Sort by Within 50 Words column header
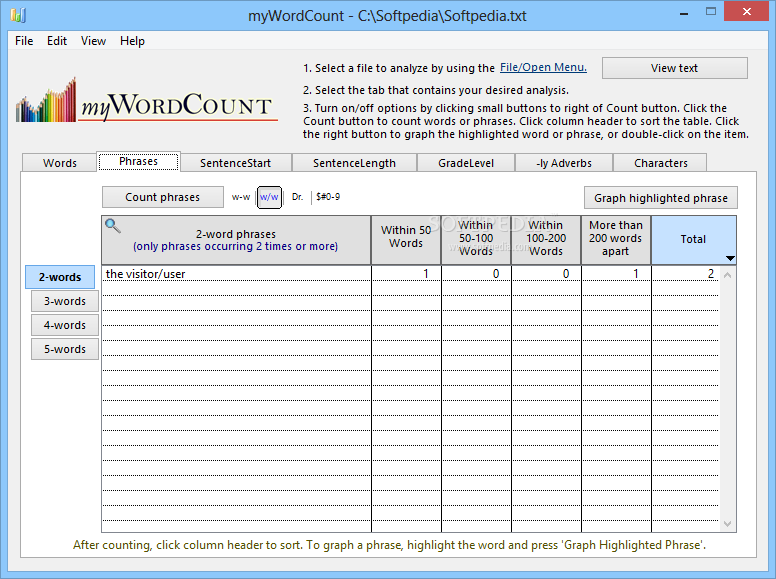 406,240
